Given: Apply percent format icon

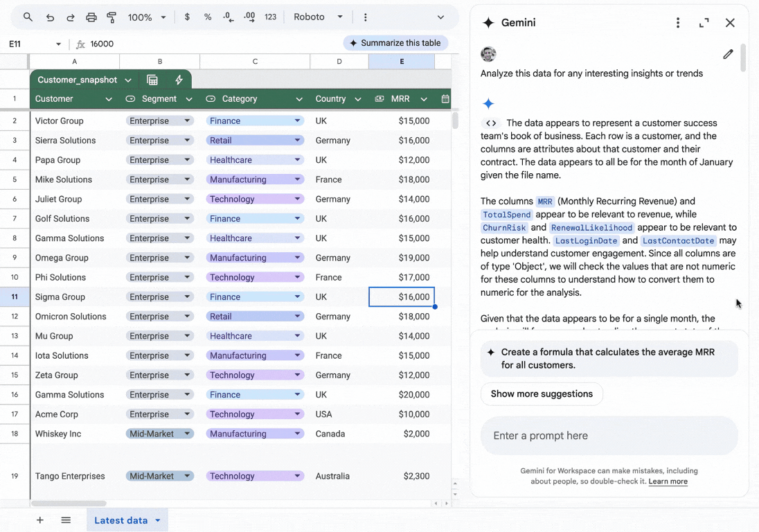Looking at the screenshot, I should point(208,17).
